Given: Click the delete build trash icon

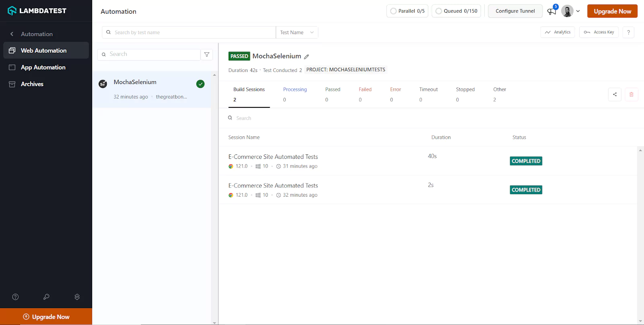Looking at the screenshot, I should (631, 95).
